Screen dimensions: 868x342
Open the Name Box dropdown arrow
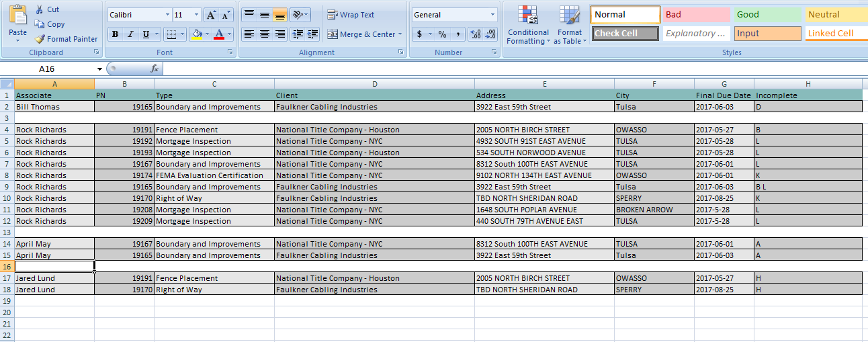99,69
